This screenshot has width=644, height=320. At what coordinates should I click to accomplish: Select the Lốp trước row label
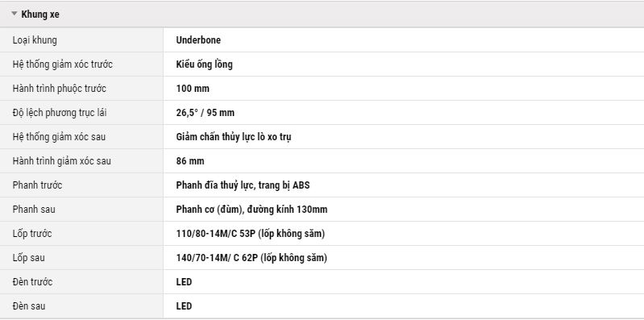32,234
